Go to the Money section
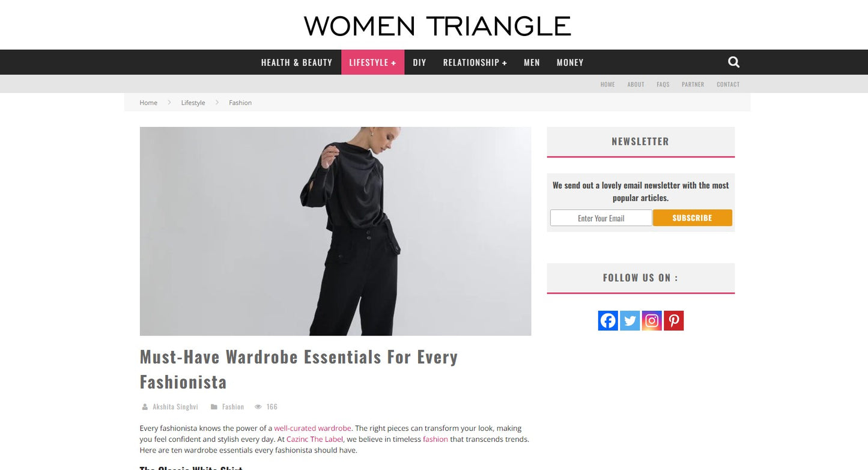 (x=570, y=63)
